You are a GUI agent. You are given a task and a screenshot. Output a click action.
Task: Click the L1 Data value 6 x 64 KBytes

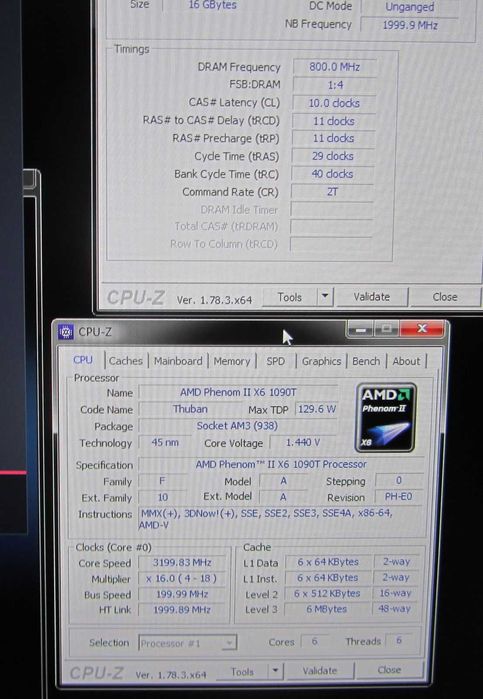click(x=328, y=562)
